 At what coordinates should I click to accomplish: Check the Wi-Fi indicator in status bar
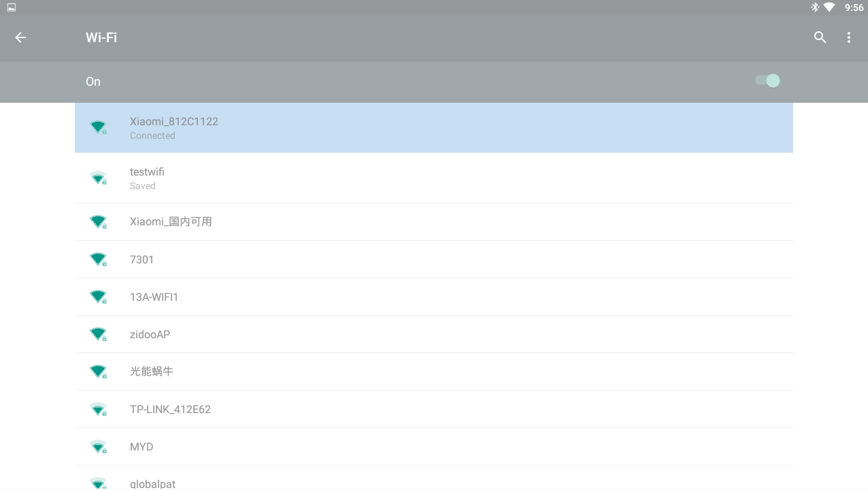point(829,7)
